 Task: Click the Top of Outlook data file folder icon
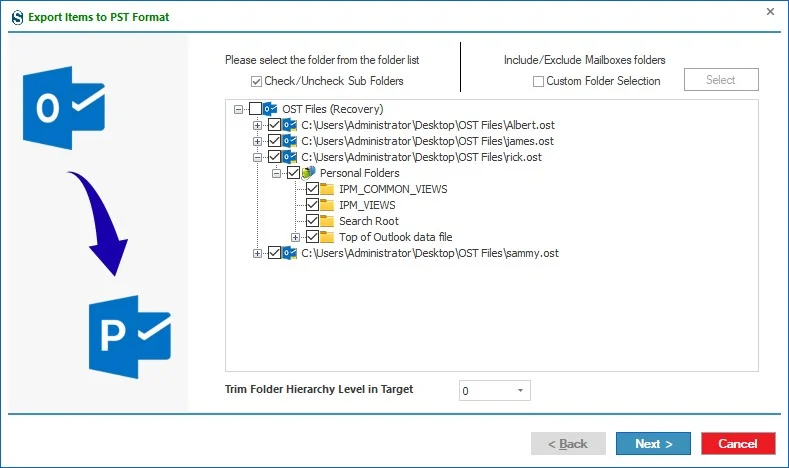[327, 237]
